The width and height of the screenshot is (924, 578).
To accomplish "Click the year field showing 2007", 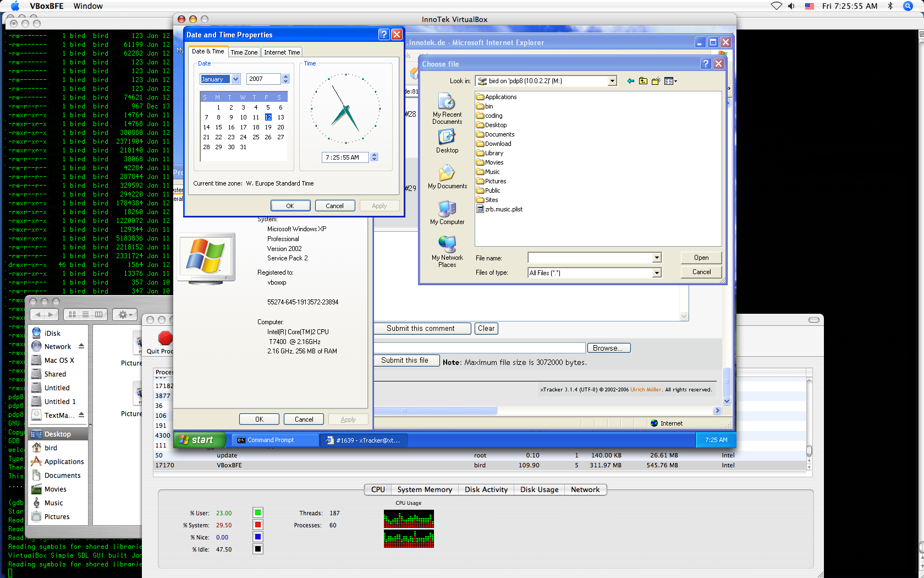I will tap(263, 79).
